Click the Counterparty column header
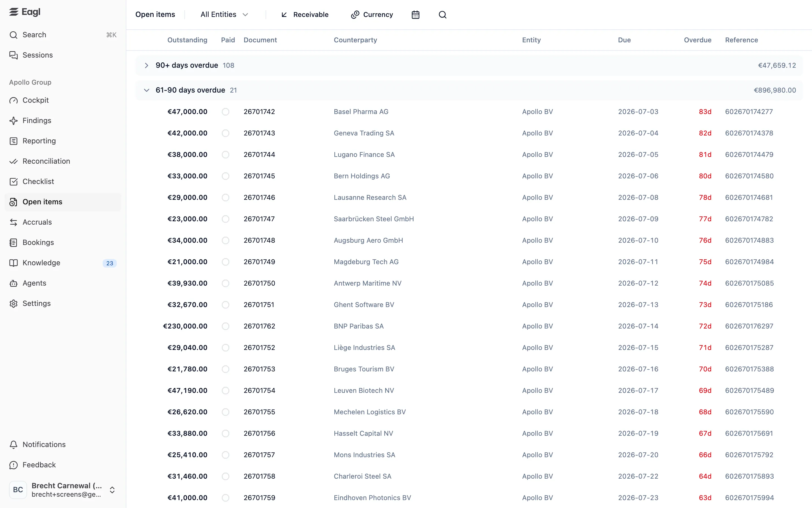The height and width of the screenshot is (508, 812). pyautogui.click(x=355, y=40)
